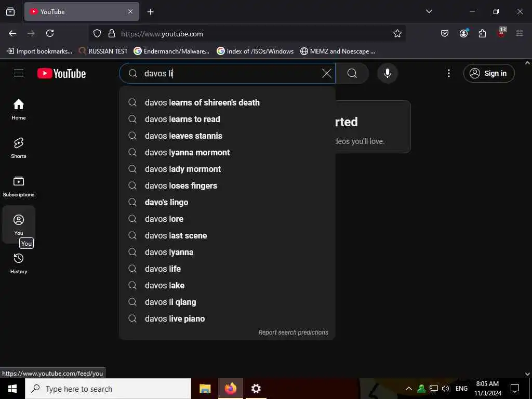Viewport: 532px width, 399px height.
Task: Open Endermanch/Malware bookmark
Action: pyautogui.click(x=171, y=51)
